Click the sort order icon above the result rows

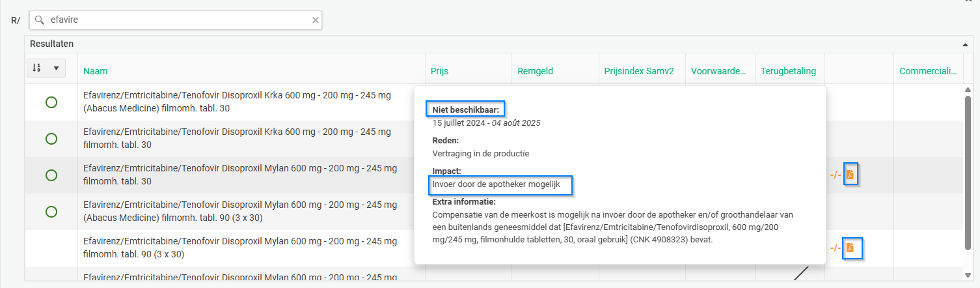click(x=36, y=68)
